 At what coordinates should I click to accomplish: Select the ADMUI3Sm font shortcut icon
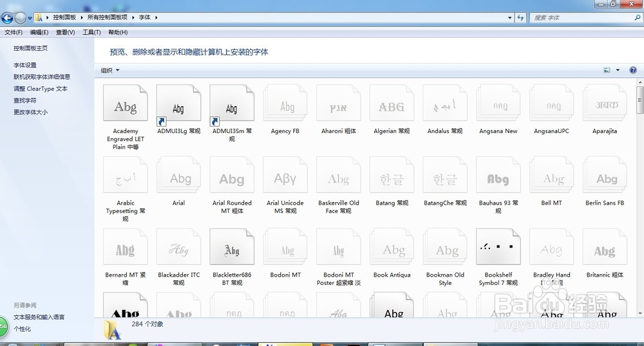coord(232,104)
